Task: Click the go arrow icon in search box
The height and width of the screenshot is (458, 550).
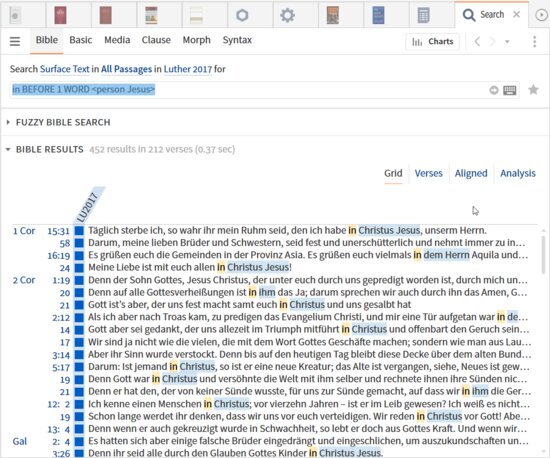Action: pos(494,90)
